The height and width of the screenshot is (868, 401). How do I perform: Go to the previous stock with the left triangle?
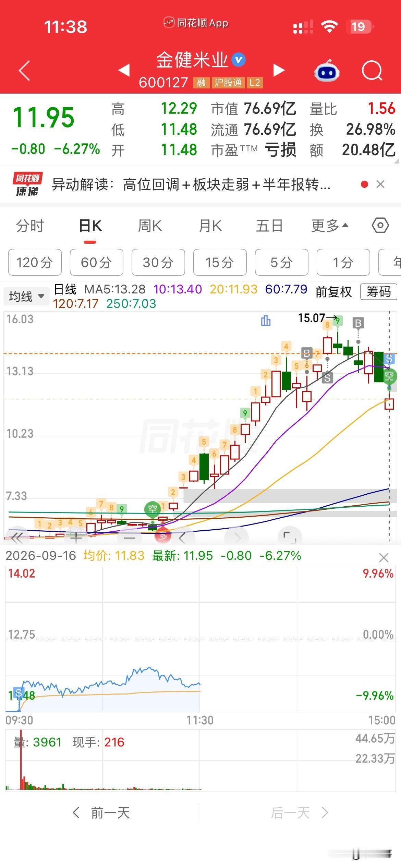coord(124,70)
